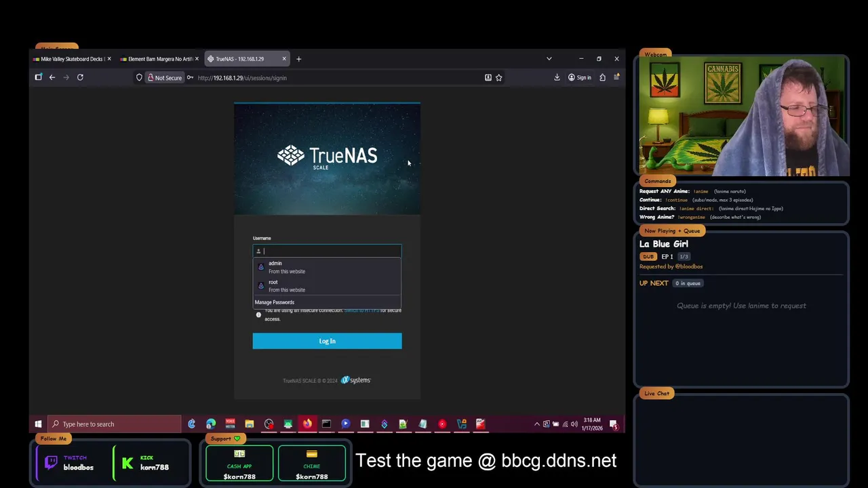Reload the TrueNAS page
Image resolution: width=868 pixels, height=488 pixels.
click(80, 77)
